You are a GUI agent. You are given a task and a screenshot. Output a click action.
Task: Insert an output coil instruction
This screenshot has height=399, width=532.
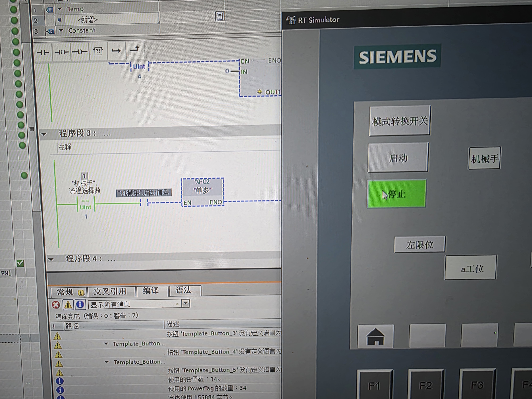(80, 51)
